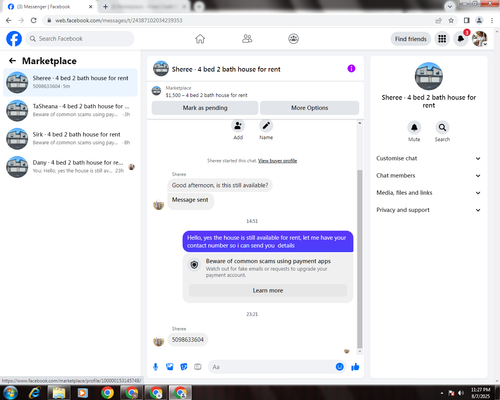Image resolution: width=500 pixels, height=400 pixels.
Task: Click the Find friends button
Action: click(x=411, y=39)
